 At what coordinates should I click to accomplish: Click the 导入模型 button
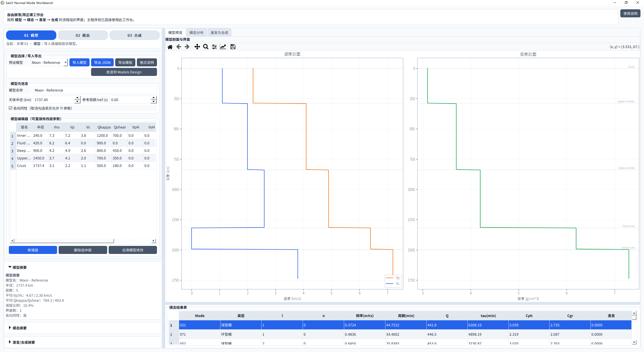click(79, 63)
